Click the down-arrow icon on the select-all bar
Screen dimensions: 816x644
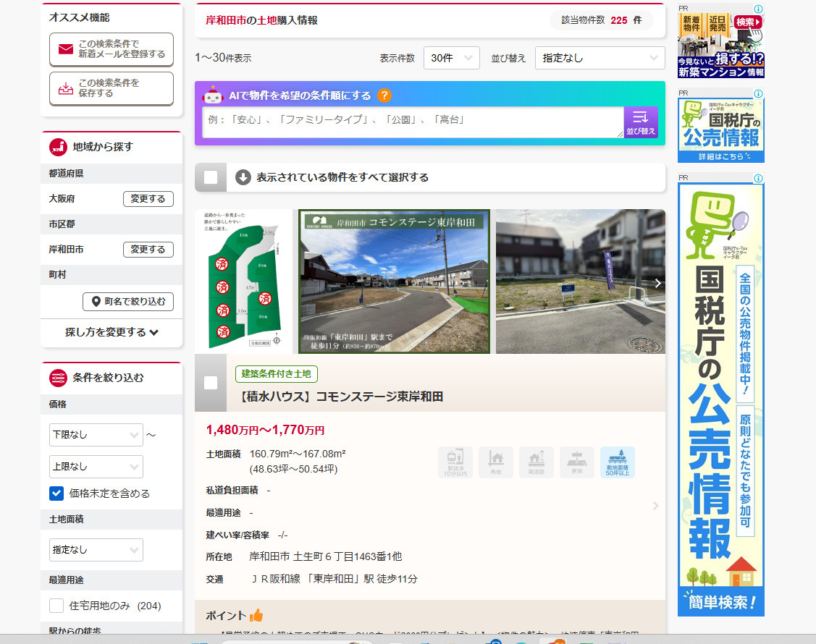(244, 177)
